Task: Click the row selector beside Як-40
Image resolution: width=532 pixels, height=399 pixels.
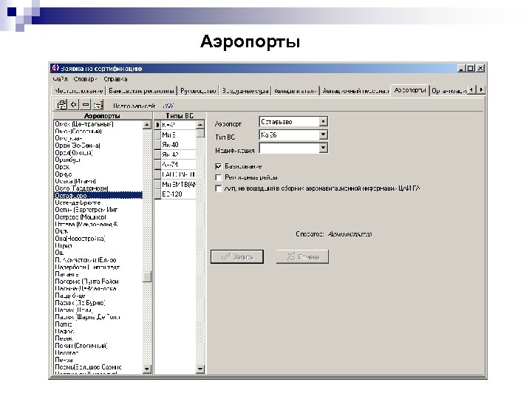Action: coord(158,145)
